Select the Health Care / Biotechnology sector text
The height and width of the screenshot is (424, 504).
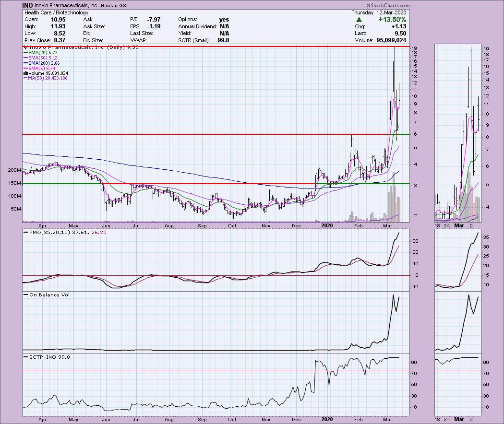click(56, 12)
